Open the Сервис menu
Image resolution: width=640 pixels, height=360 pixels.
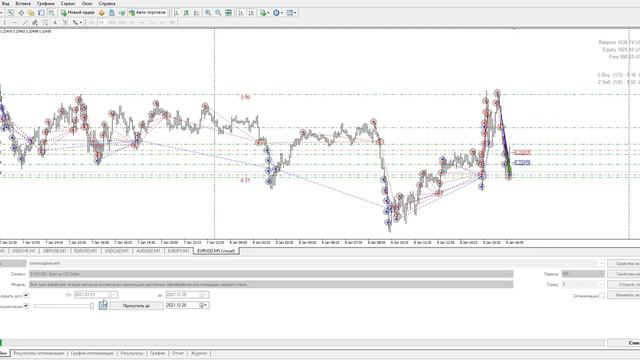click(x=68, y=3)
